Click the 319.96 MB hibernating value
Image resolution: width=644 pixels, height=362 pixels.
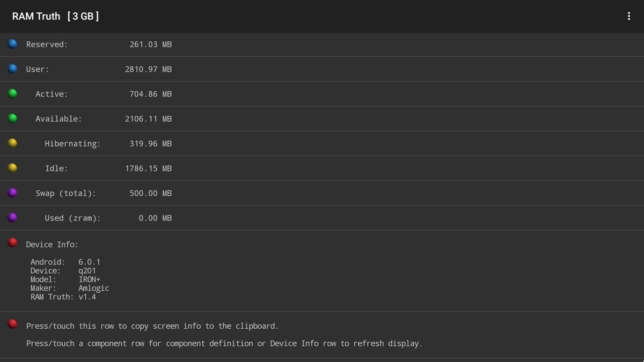click(x=151, y=144)
